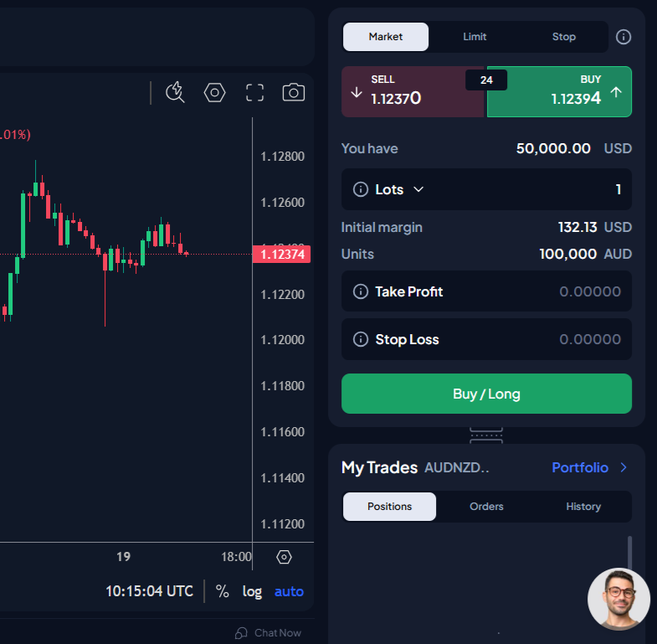Open chart settings hexagon icon in toolbar
This screenshot has height=644, width=657.
click(x=214, y=92)
